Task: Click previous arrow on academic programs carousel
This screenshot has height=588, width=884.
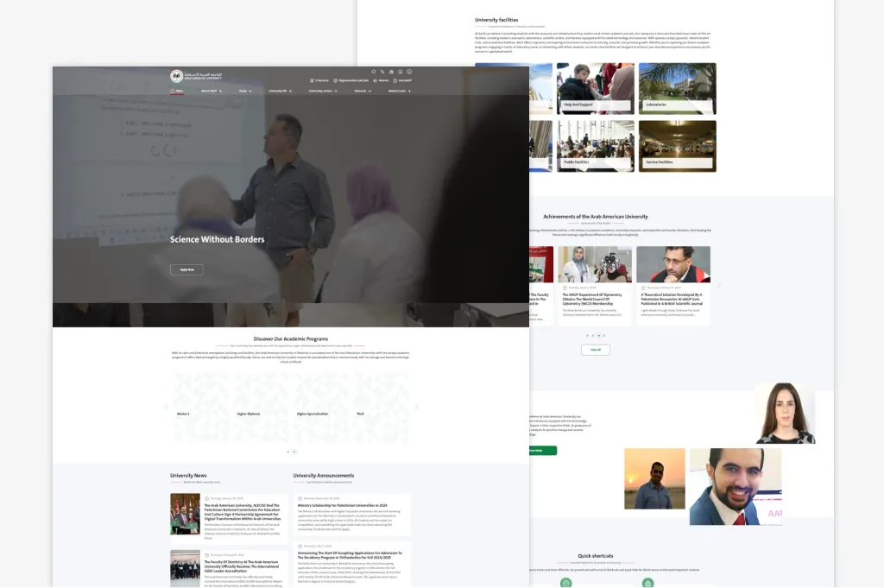Action: click(x=166, y=407)
